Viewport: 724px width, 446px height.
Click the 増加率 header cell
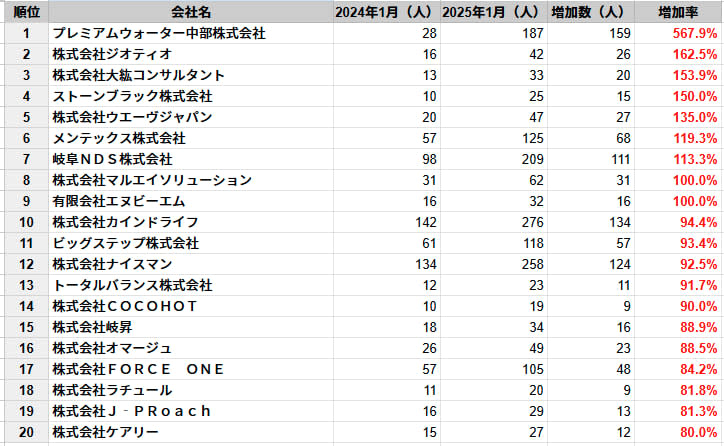(x=678, y=12)
